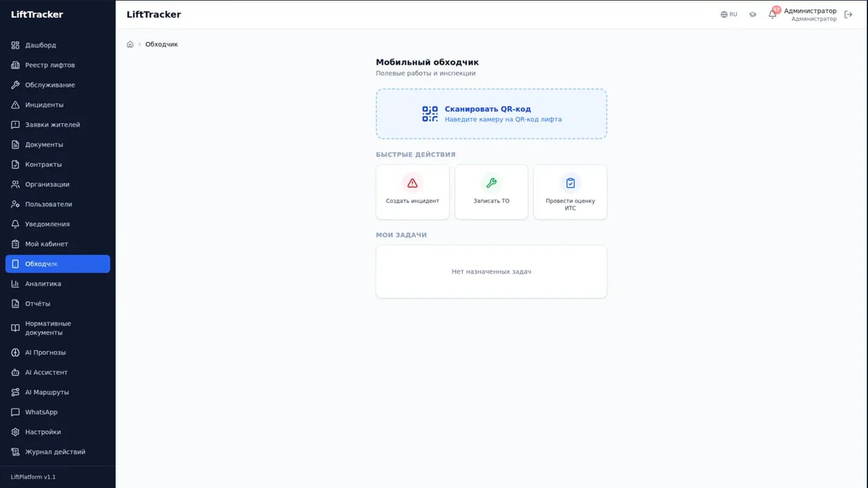The image size is (868, 488).
Task: Open AI Ассистент
Action: click(x=58, y=372)
